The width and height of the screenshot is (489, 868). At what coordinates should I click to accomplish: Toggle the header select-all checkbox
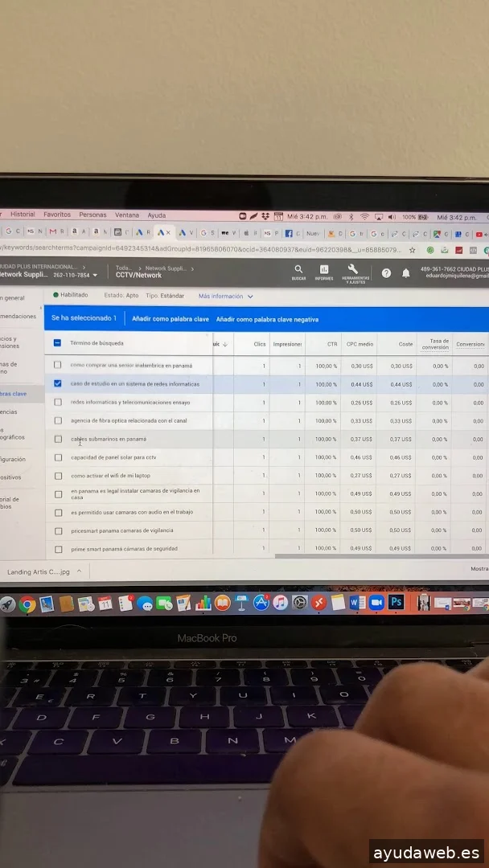pos(57,343)
